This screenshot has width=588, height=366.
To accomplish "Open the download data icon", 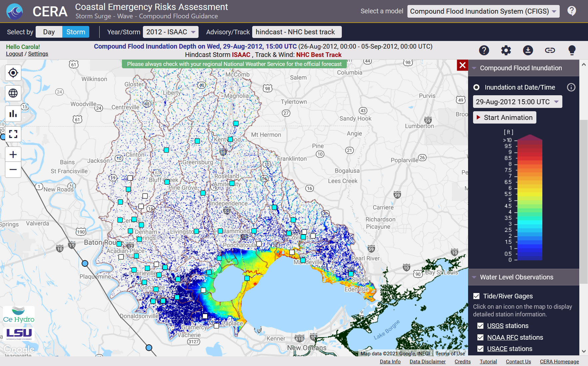I will pos(528,50).
